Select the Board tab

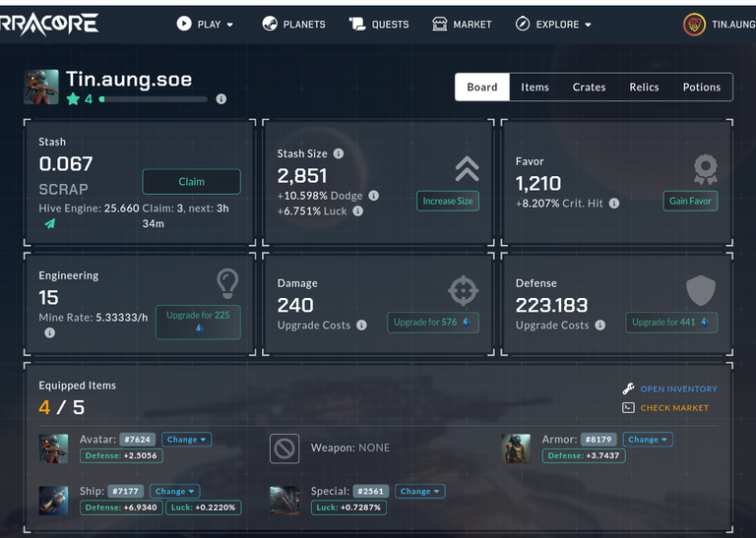click(x=482, y=88)
